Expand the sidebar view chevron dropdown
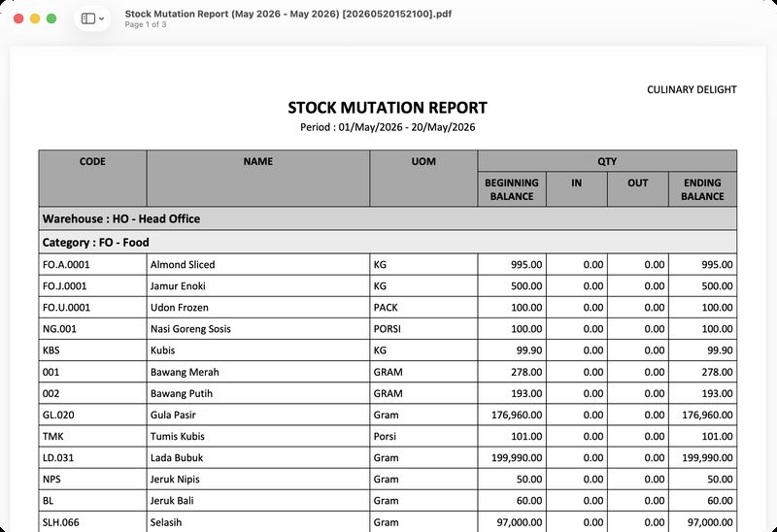 click(102, 18)
